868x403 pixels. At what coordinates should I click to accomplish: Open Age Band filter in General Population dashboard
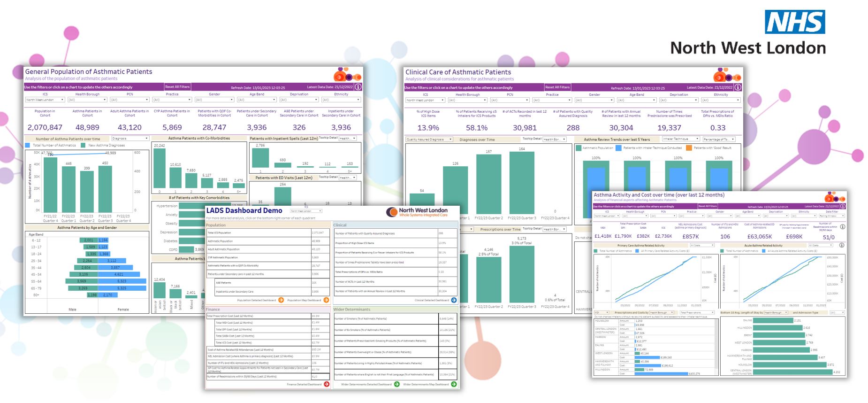[x=256, y=100]
